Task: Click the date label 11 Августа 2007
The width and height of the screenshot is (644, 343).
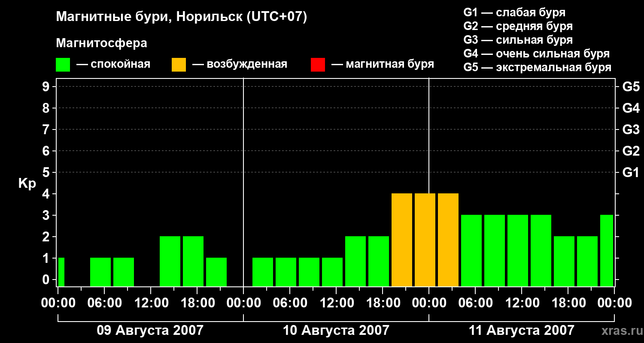Action: [x=522, y=331]
